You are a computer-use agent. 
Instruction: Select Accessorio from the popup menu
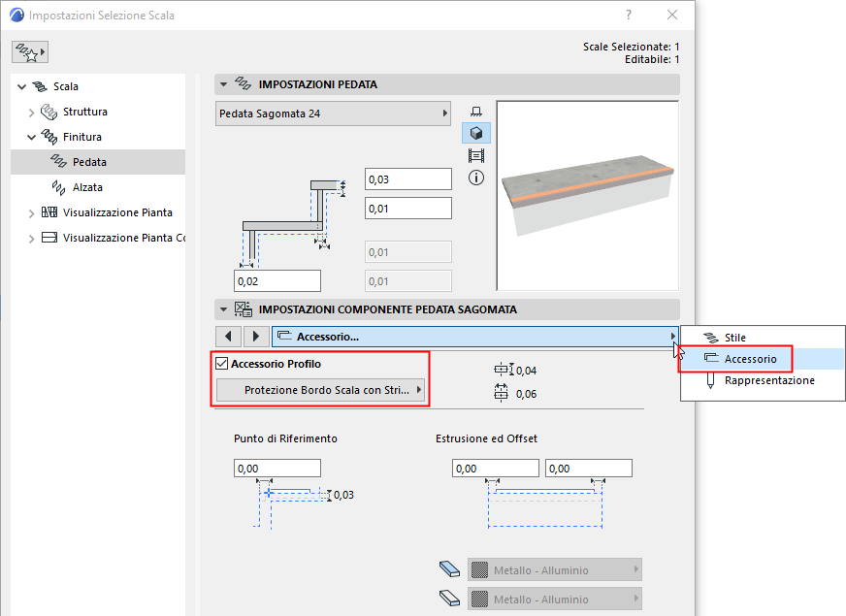click(762, 359)
